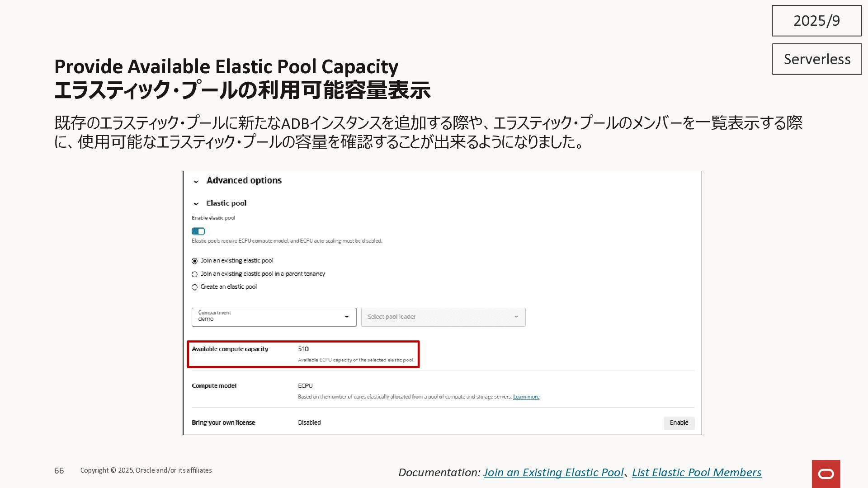Click the Serverless tag box
The height and width of the screenshot is (488, 868).
pyautogui.click(x=816, y=59)
